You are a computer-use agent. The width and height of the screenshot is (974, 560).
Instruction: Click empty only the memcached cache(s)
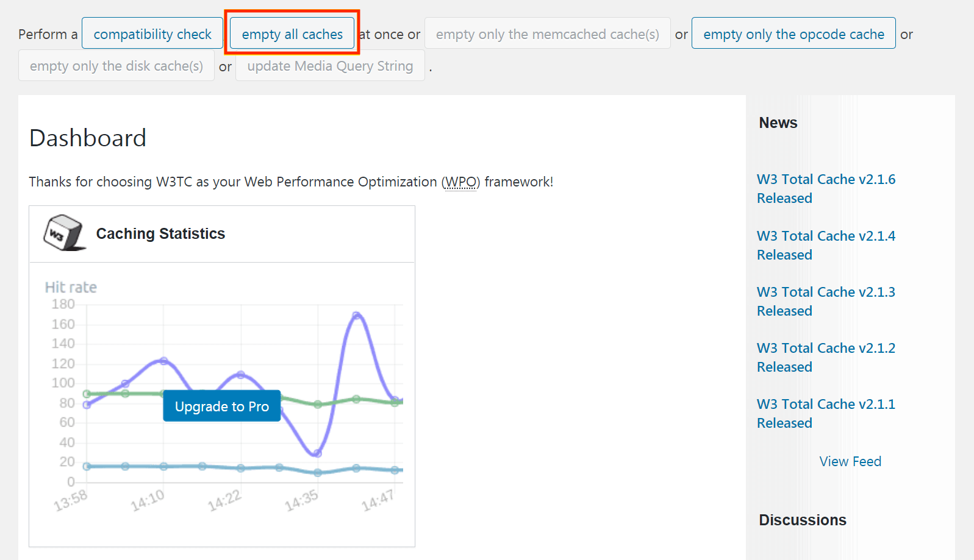pos(547,34)
